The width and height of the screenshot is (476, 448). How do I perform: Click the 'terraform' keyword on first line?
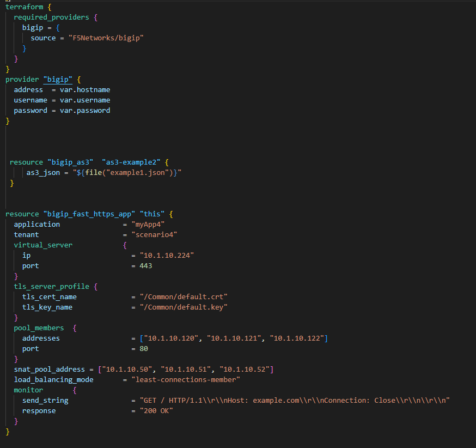[25, 7]
